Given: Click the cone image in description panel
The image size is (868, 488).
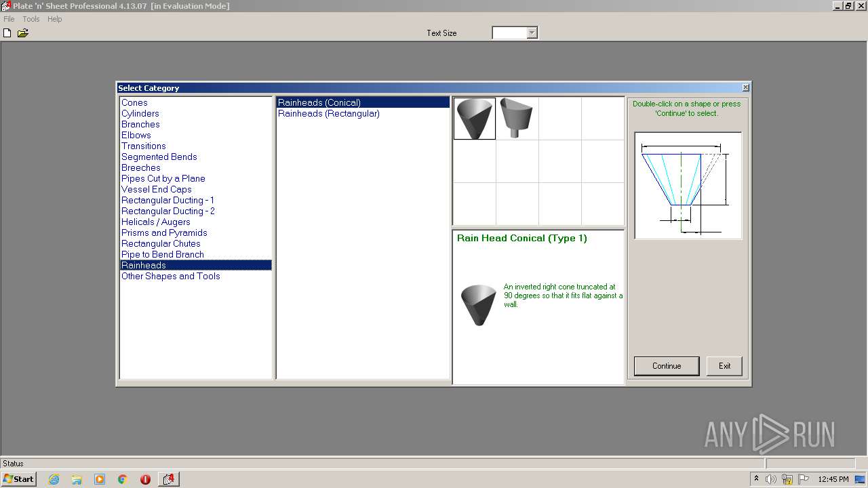Looking at the screenshot, I should [x=479, y=305].
